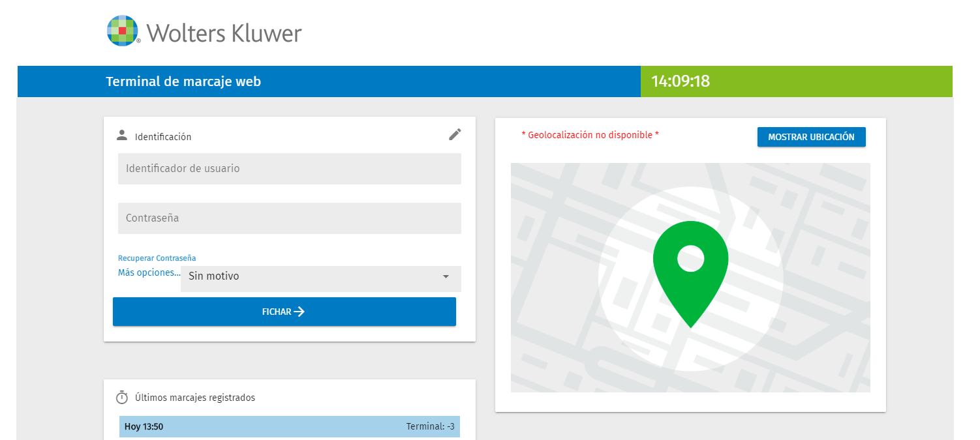Click the Últimos marcajes registrados heading
Viewport: 980px width, 440px height.
tap(195, 398)
